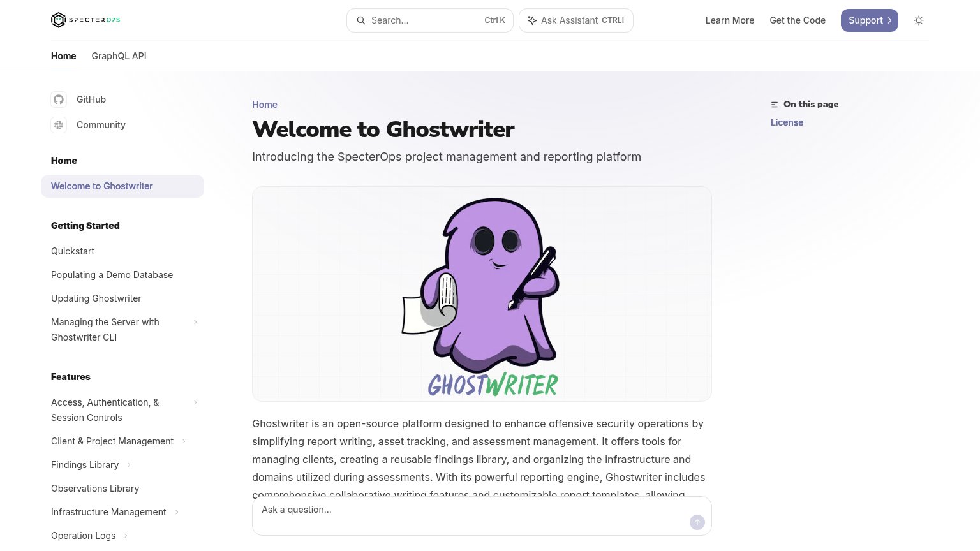Expand the Findings Library chevron
Viewport: 980px width, 551px height.
click(x=130, y=465)
